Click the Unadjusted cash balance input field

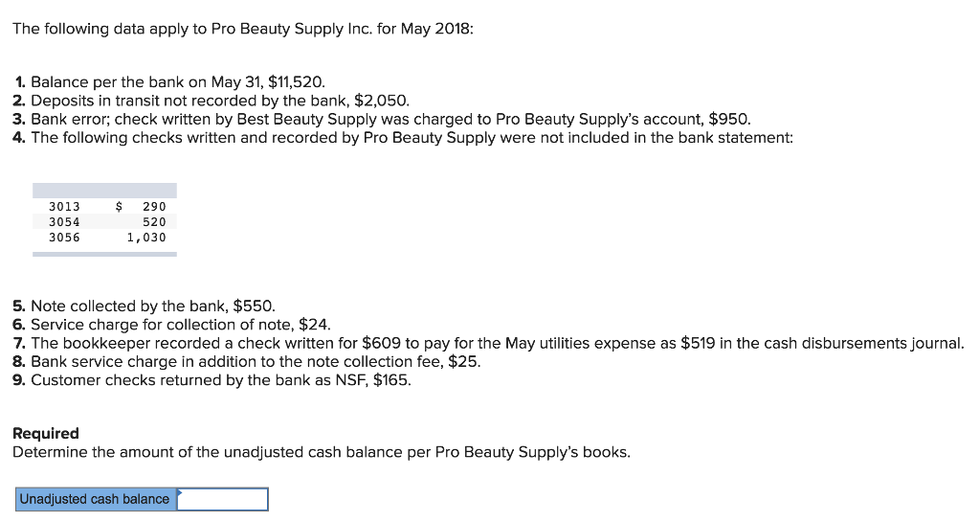pyautogui.click(x=222, y=499)
